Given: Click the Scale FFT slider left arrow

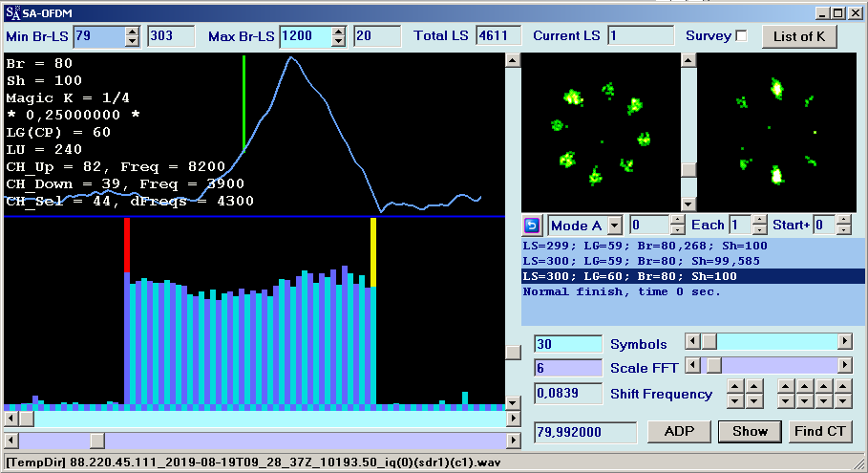Looking at the screenshot, I should click(x=692, y=365).
